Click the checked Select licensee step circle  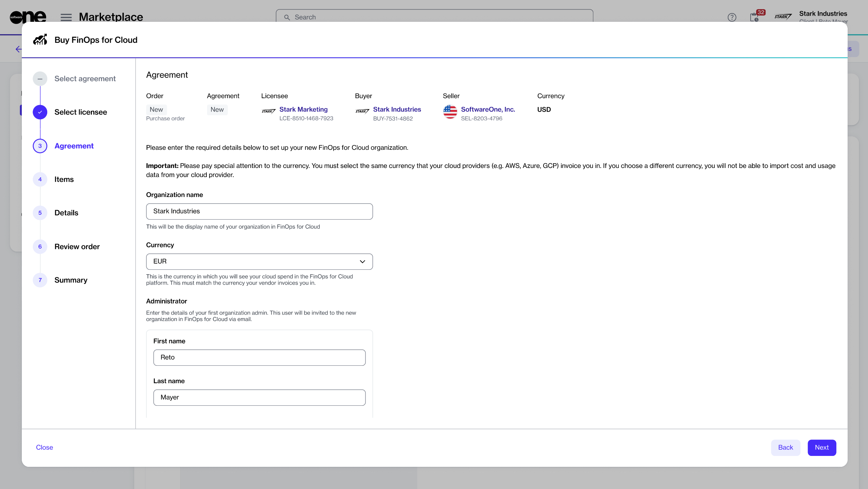click(x=40, y=112)
